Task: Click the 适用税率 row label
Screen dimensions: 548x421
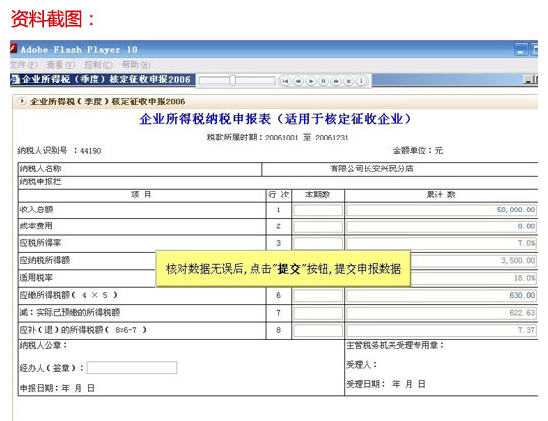Action: click(36, 278)
